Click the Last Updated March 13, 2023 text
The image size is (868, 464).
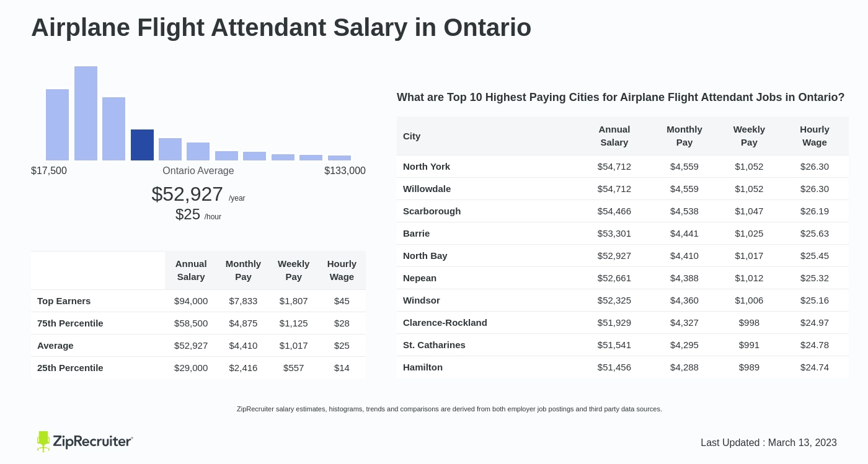(769, 442)
